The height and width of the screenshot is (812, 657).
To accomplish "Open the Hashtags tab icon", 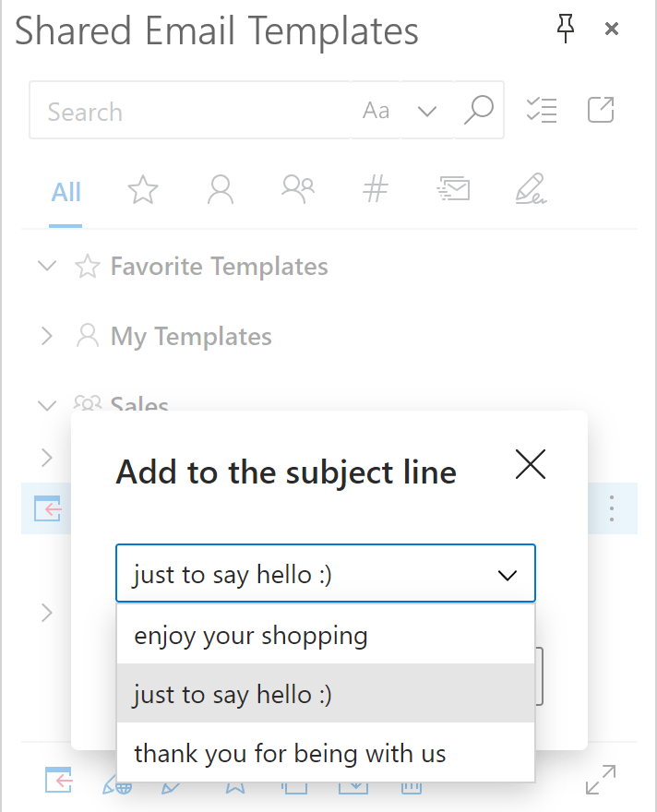I will coord(375,189).
